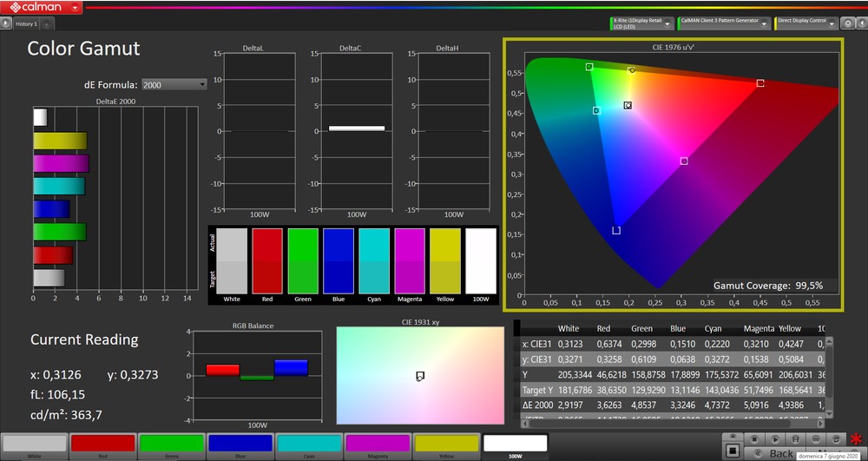Open the dE Formula dropdown
This screenshot has height=461, width=868.
[174, 84]
